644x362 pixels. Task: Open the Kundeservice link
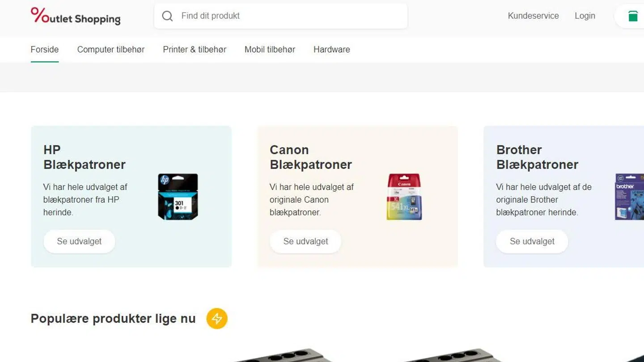pyautogui.click(x=533, y=16)
